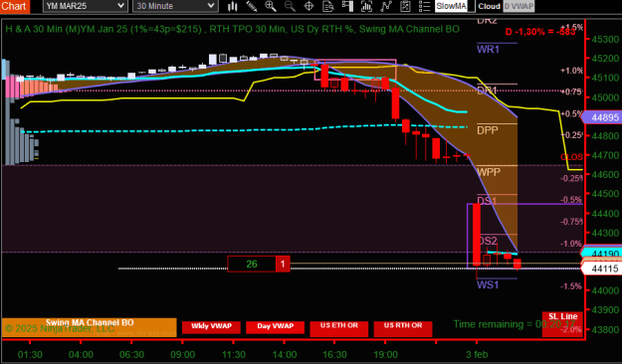The height and width of the screenshot is (364, 622).
Task: Click the Time remaining countdown text
Action: pos(515,324)
